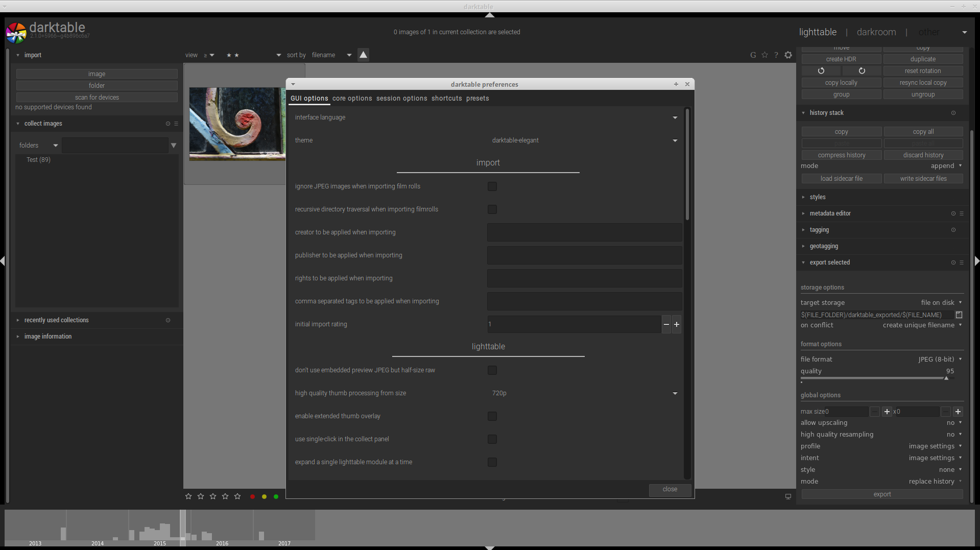Open preferences via the gear icon

coord(788,55)
